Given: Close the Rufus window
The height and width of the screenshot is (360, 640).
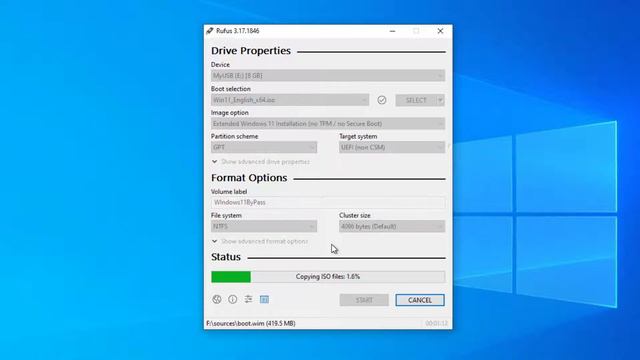Looking at the screenshot, I should tap(440, 31).
